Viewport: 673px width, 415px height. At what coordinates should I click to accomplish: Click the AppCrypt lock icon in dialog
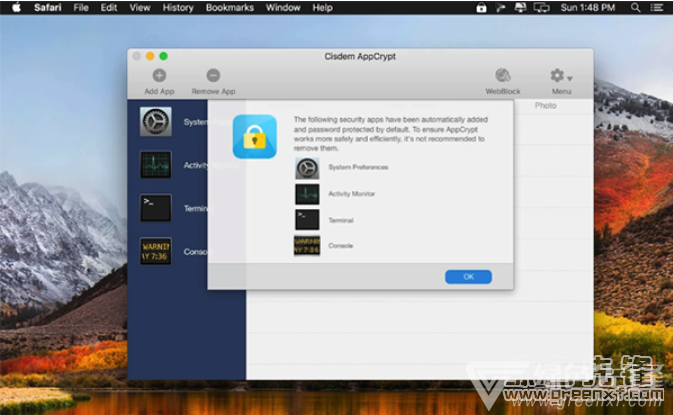[x=255, y=136]
